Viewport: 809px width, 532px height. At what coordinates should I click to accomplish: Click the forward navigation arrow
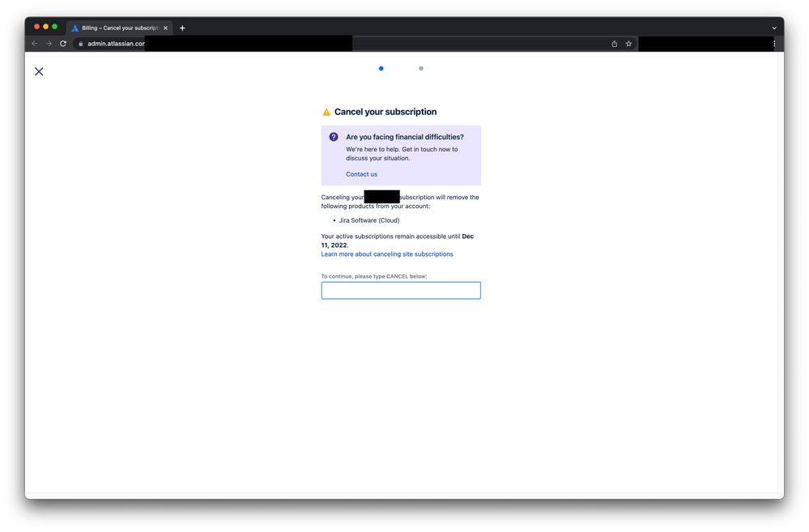(x=48, y=44)
